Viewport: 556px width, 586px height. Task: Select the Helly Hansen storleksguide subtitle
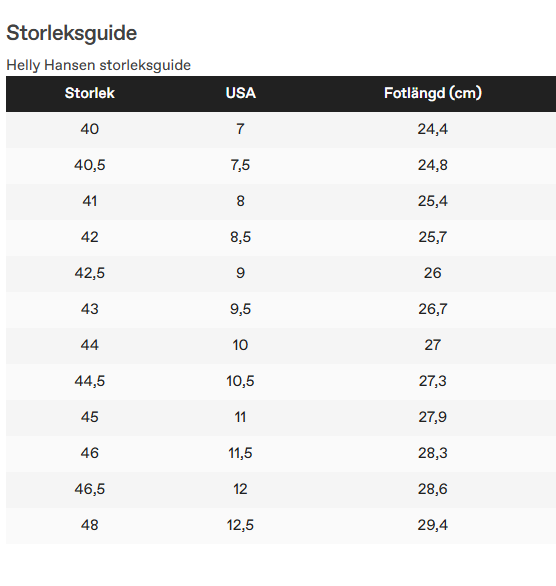pyautogui.click(x=99, y=65)
